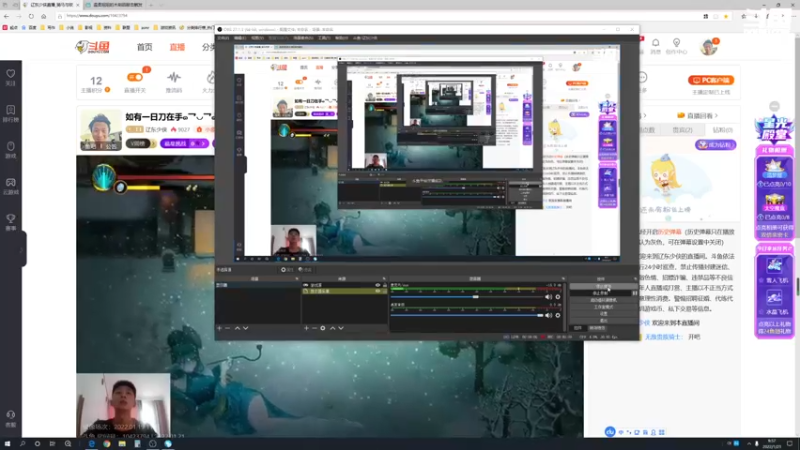Click the Douyu page vertical scrollbar
This screenshot has height=450, width=800.
click(797, 287)
